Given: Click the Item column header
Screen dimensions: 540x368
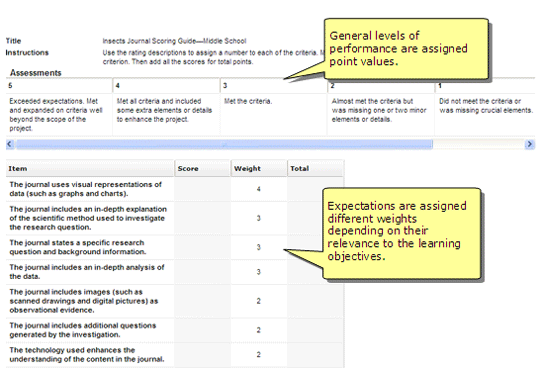Looking at the screenshot, I should [90, 169].
